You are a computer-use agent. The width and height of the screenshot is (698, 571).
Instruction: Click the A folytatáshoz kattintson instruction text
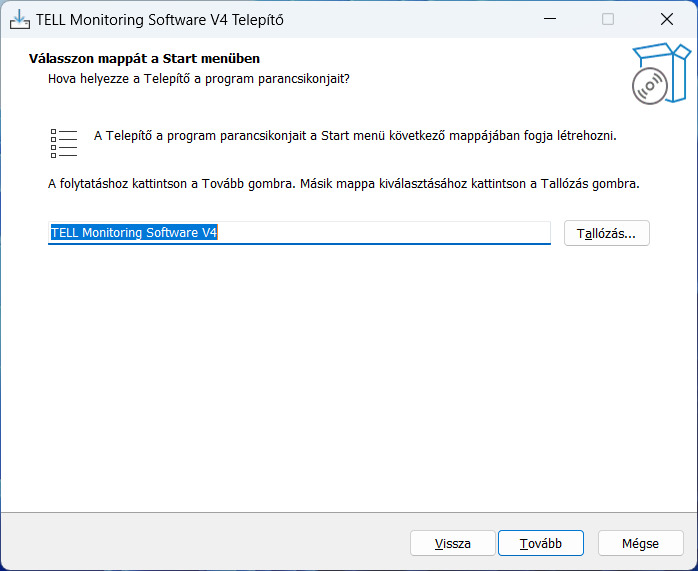[344, 184]
